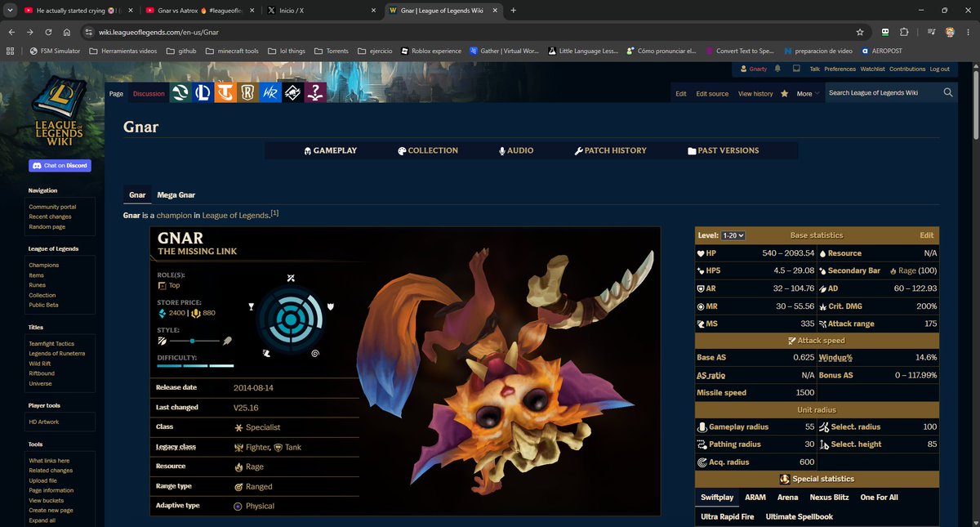
Task: Click the star watchlist icon
Action: click(784, 93)
